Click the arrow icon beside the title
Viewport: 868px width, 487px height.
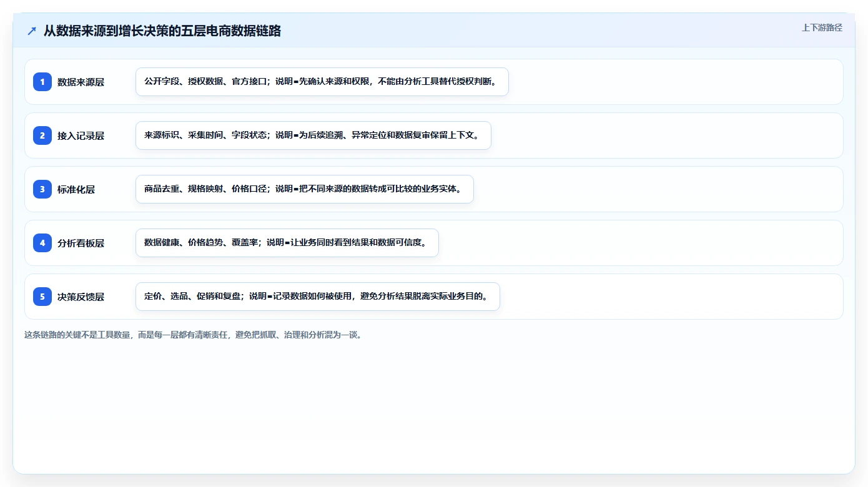[32, 31]
